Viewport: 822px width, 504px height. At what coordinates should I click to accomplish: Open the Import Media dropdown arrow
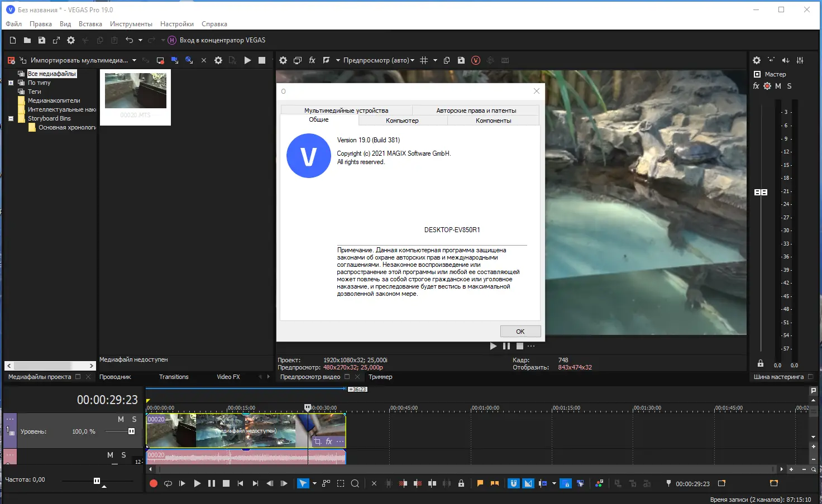click(x=134, y=60)
